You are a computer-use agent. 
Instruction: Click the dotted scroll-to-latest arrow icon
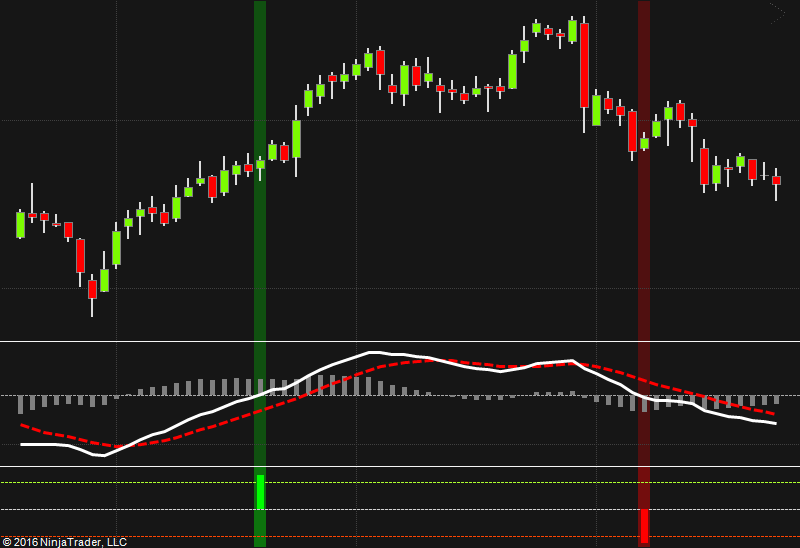coord(777,13)
